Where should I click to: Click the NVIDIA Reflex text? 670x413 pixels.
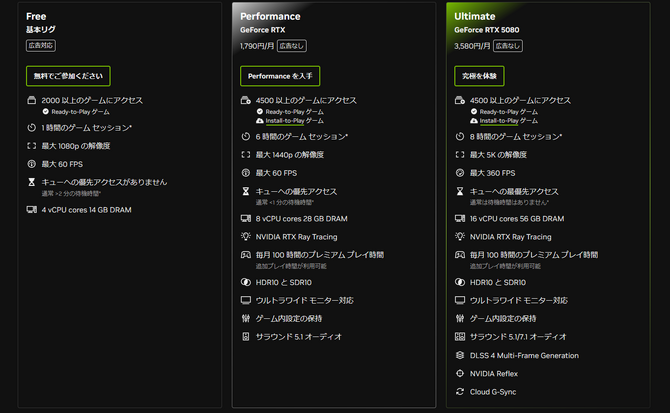[x=494, y=374]
